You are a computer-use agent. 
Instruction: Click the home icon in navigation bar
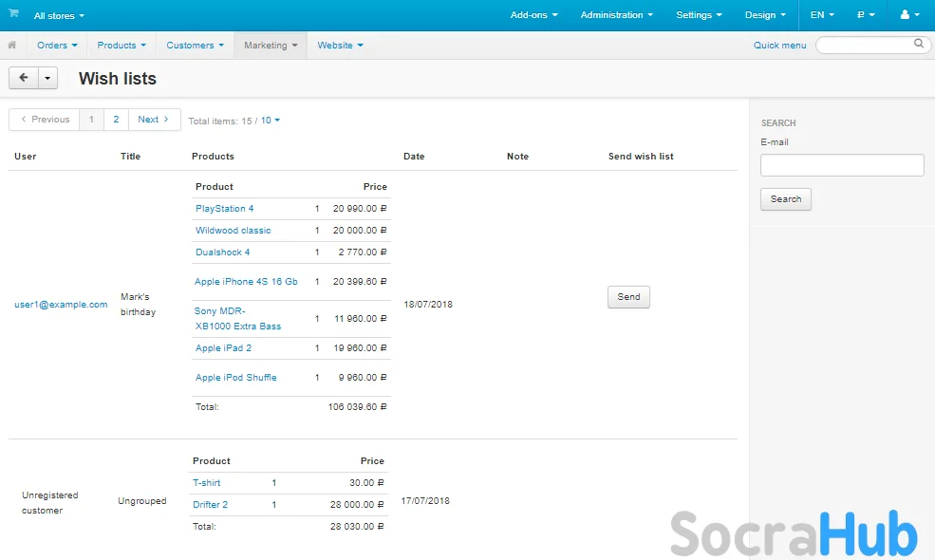[12, 45]
